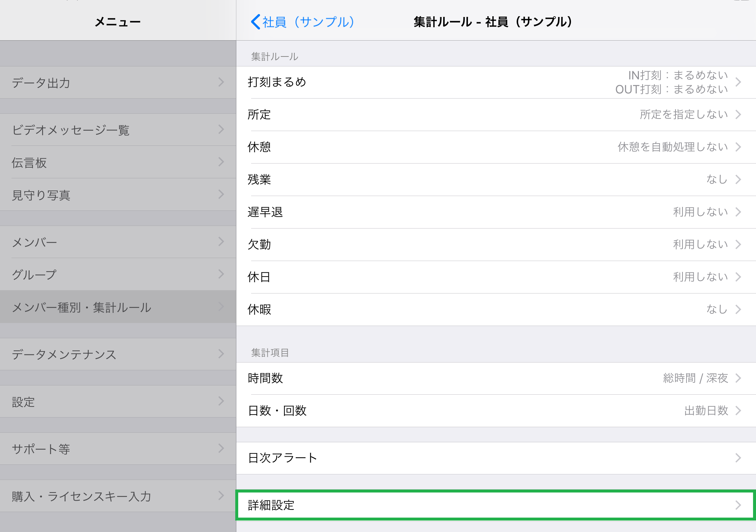Open 購入・ライセンスキー入力

coord(118,496)
